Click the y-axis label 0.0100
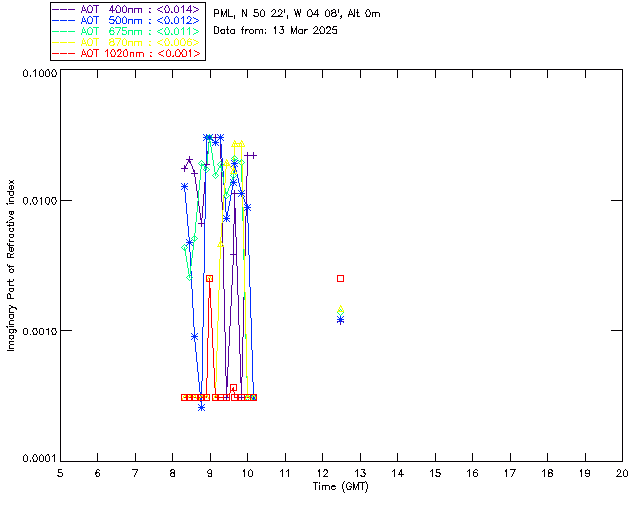 click(x=39, y=201)
